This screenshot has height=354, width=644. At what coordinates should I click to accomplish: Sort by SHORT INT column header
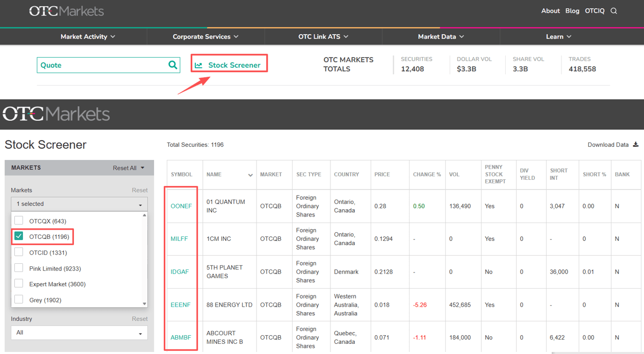[x=559, y=174]
